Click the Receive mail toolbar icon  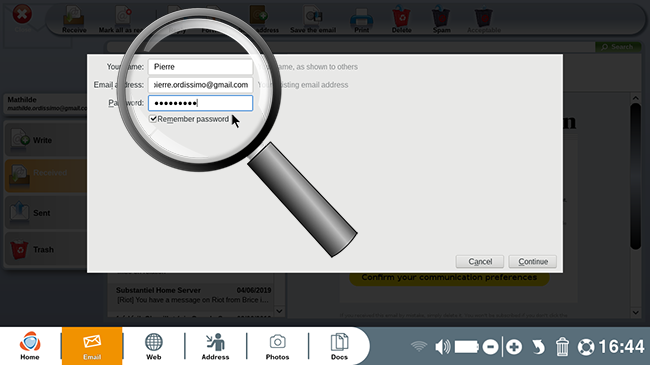point(74,19)
